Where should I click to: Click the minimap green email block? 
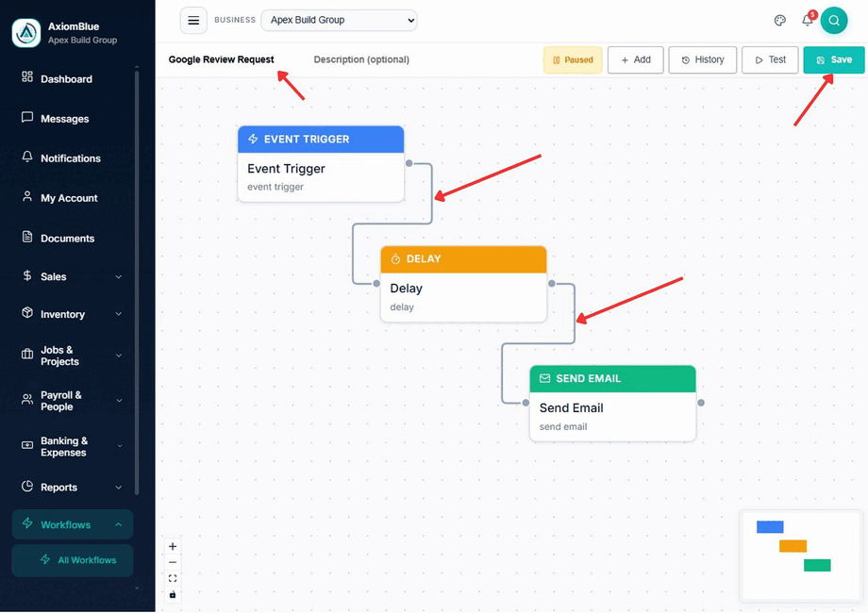pos(817,565)
